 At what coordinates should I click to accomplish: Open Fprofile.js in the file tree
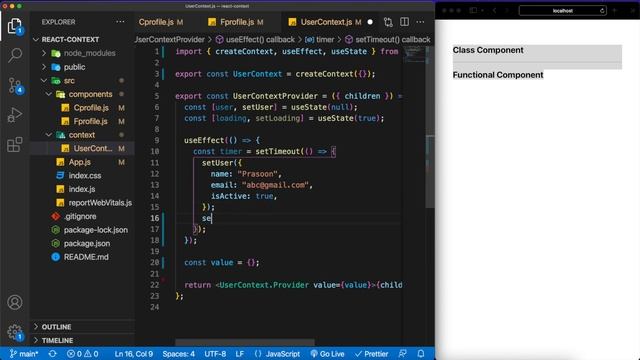[x=90, y=122]
